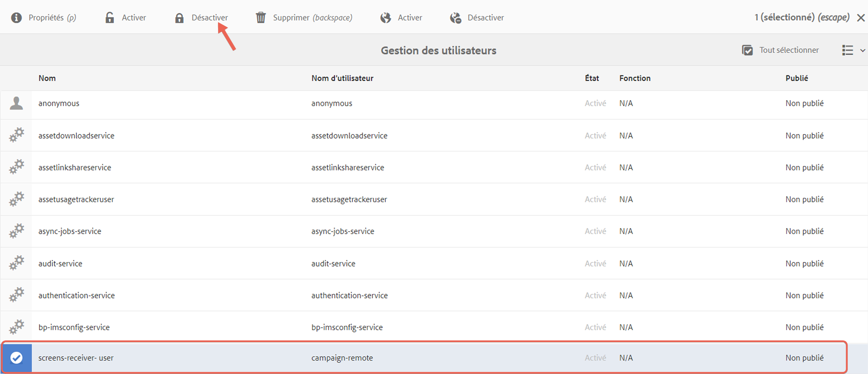Screen dimensions: 868x374
Task: Click the Nom d'utilisateur column header
Action: click(x=342, y=78)
